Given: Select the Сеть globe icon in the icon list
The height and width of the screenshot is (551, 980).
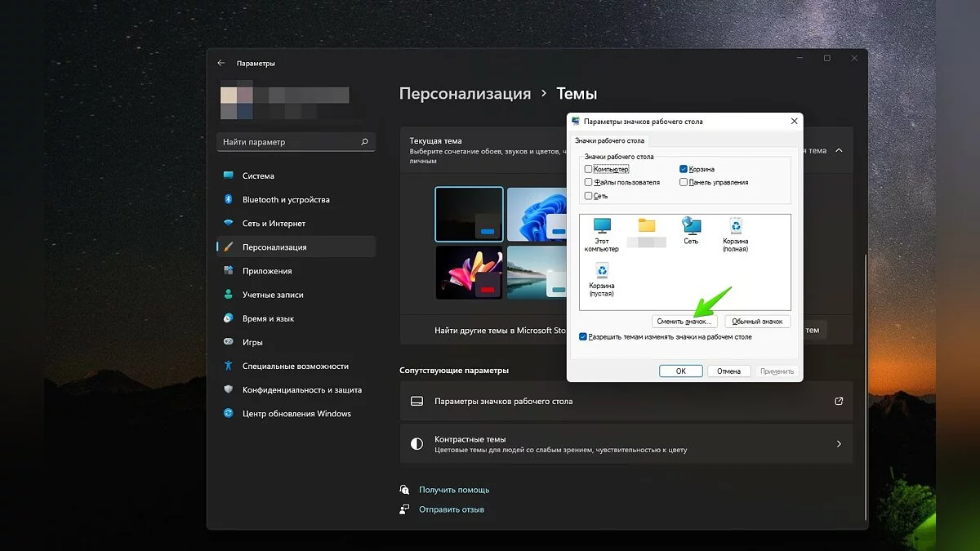Looking at the screenshot, I should [x=691, y=231].
